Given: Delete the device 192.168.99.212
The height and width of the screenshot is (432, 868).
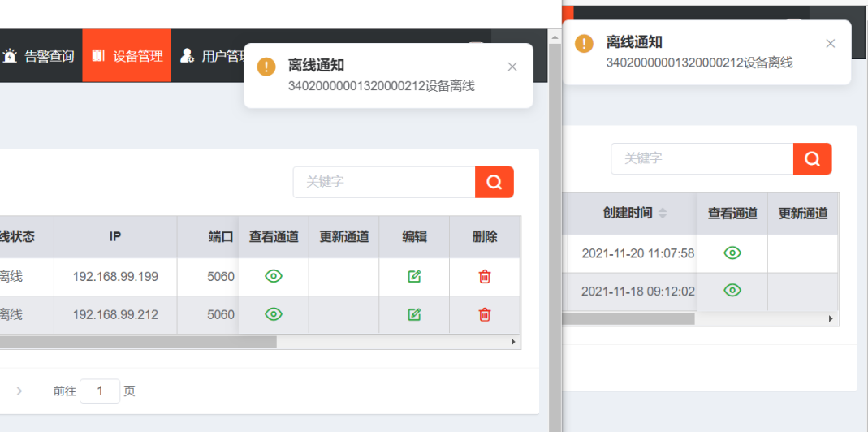Looking at the screenshot, I should point(485,314).
